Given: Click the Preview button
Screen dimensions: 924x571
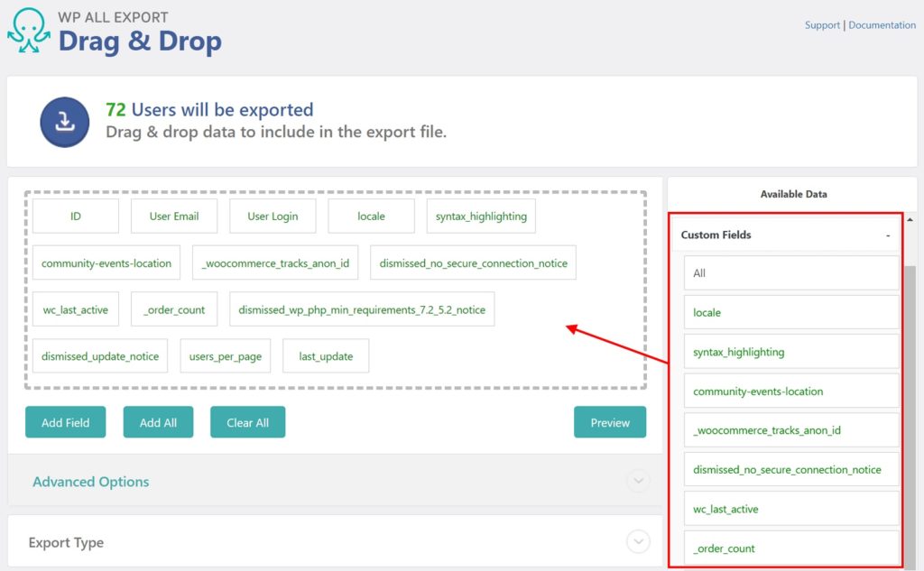Looking at the screenshot, I should point(610,421).
